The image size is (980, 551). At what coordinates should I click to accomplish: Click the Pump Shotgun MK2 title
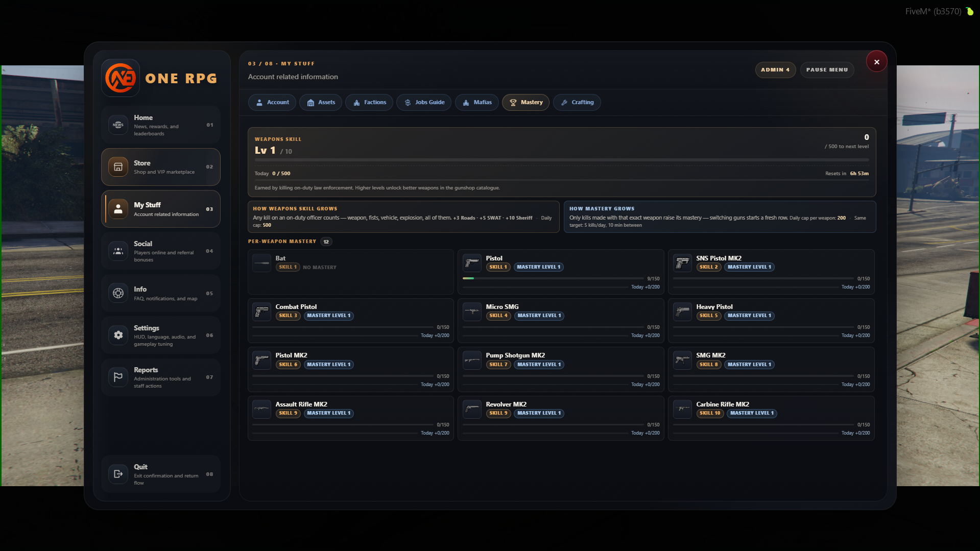click(515, 355)
